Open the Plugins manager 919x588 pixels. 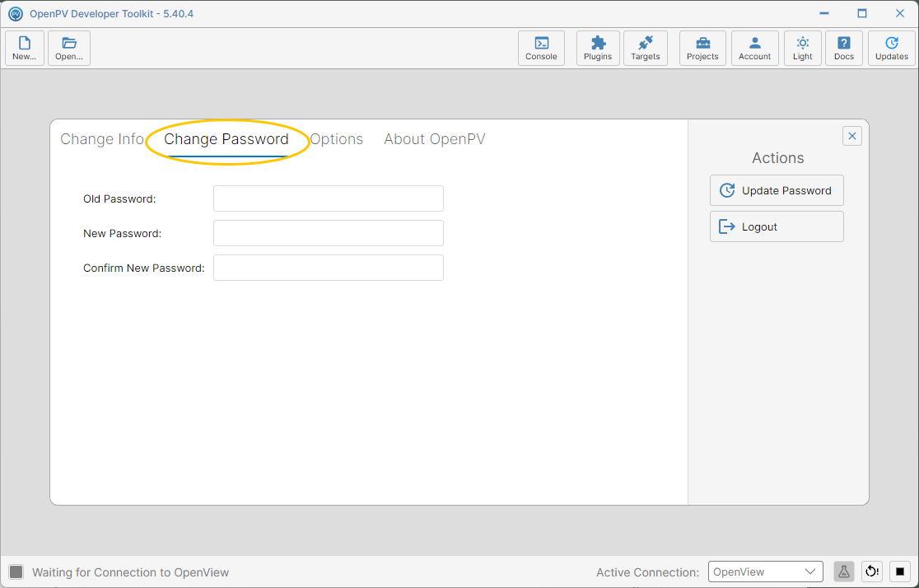tap(598, 48)
